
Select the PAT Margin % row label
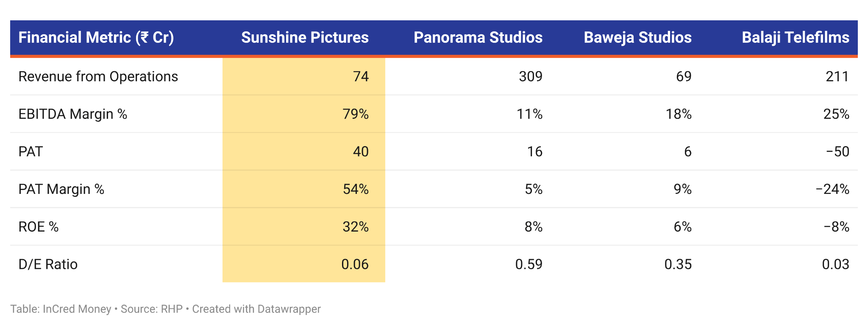coord(61,189)
